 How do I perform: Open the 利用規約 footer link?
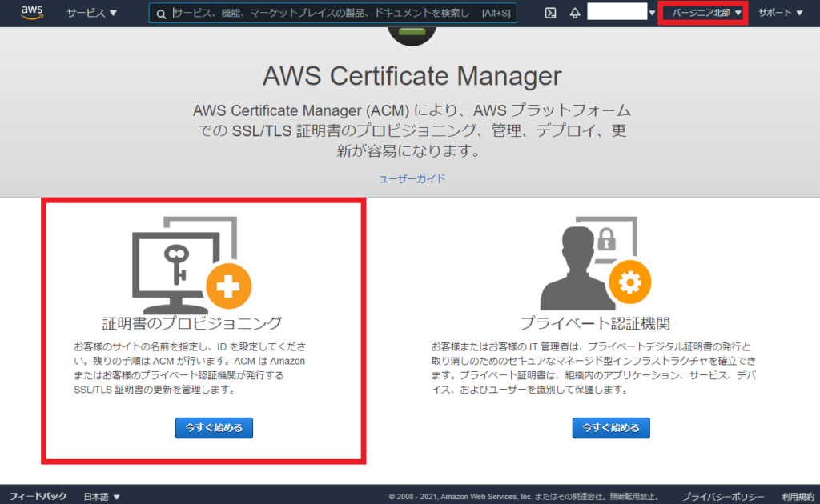[x=798, y=497]
